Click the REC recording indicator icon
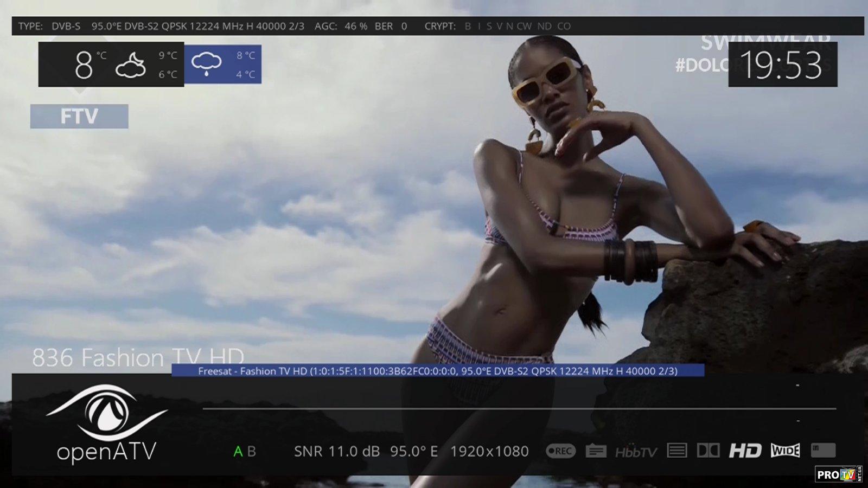This screenshot has width=868, height=488. (x=560, y=451)
